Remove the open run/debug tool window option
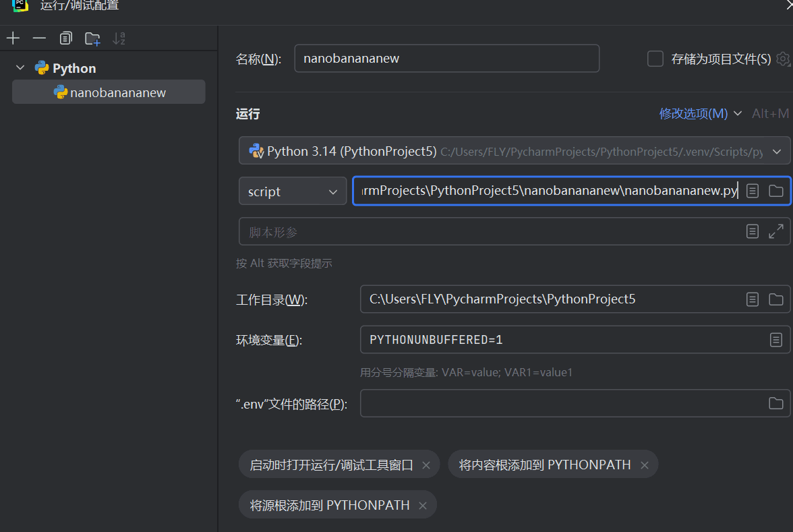Image resolution: width=793 pixels, height=532 pixels. [x=426, y=465]
